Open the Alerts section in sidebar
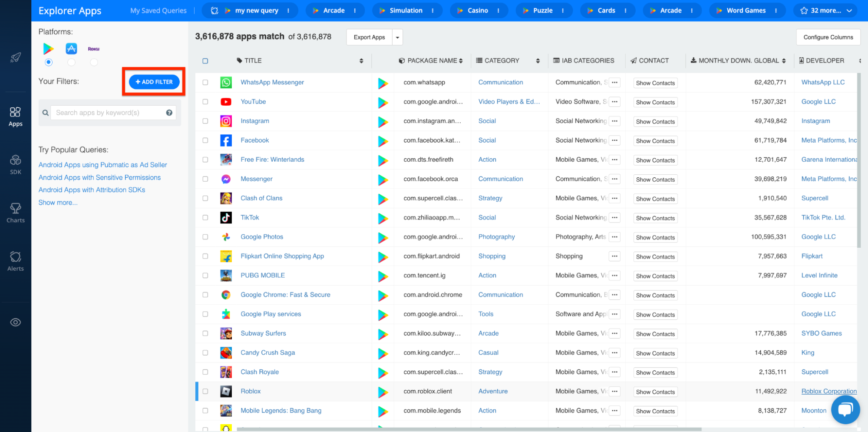 pos(16,261)
